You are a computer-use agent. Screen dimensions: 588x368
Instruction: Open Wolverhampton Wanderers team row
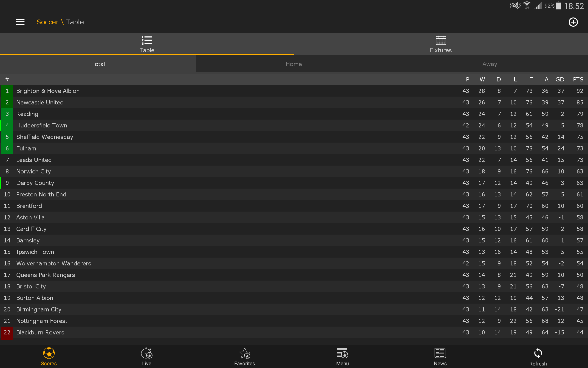pyautogui.click(x=294, y=263)
